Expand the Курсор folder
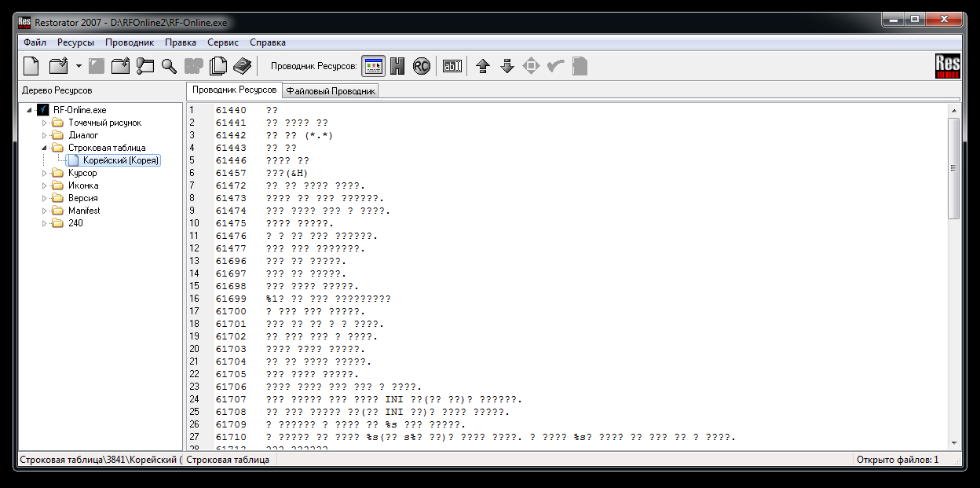Image resolution: width=980 pixels, height=488 pixels. (45, 173)
